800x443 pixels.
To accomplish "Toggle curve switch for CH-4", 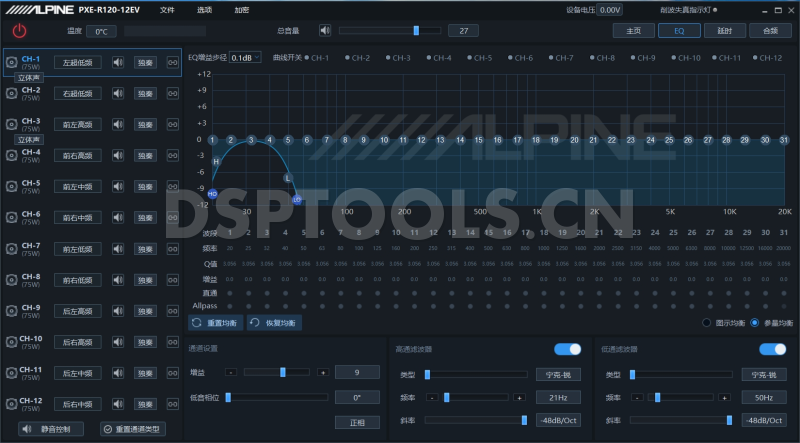I will pyautogui.click(x=429, y=58).
